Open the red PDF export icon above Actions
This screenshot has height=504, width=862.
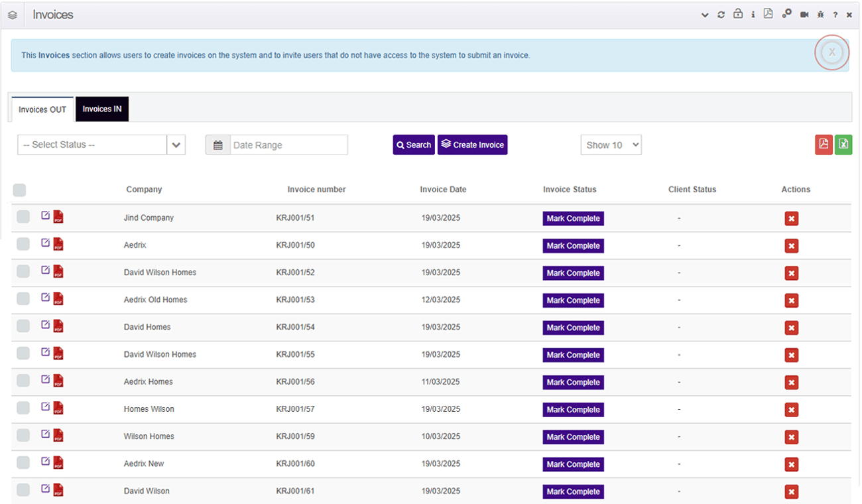(824, 145)
